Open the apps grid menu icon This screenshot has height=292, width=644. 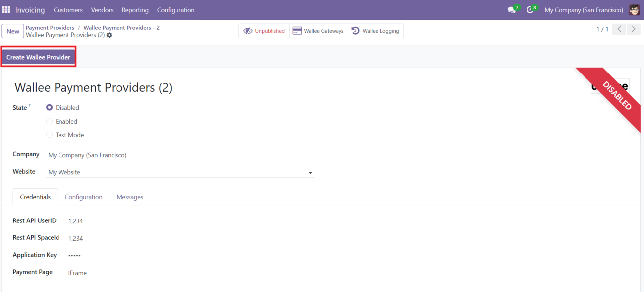(x=6, y=10)
